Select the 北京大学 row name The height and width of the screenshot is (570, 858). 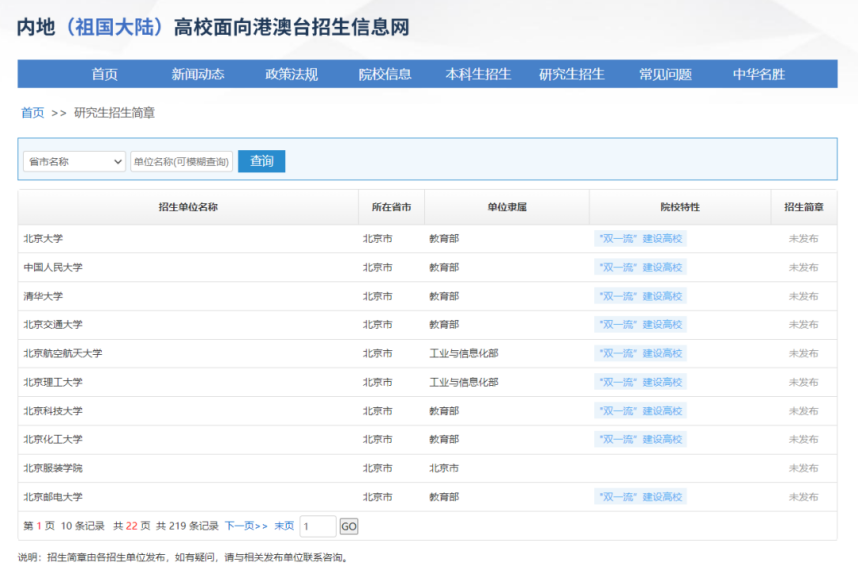click(43, 239)
